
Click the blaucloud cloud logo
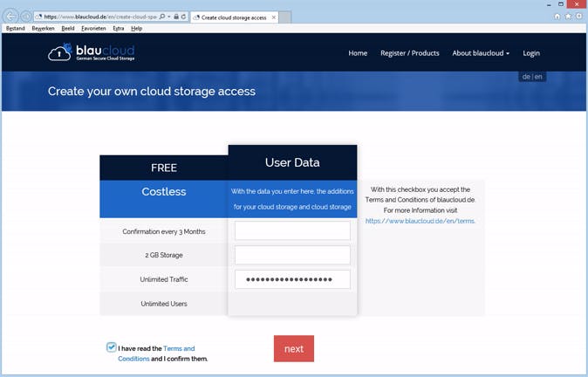click(x=91, y=52)
